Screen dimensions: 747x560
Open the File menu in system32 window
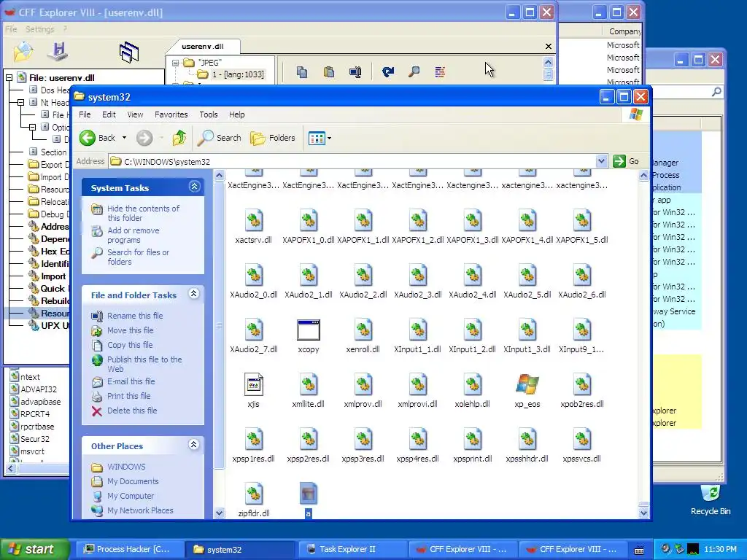(85, 114)
